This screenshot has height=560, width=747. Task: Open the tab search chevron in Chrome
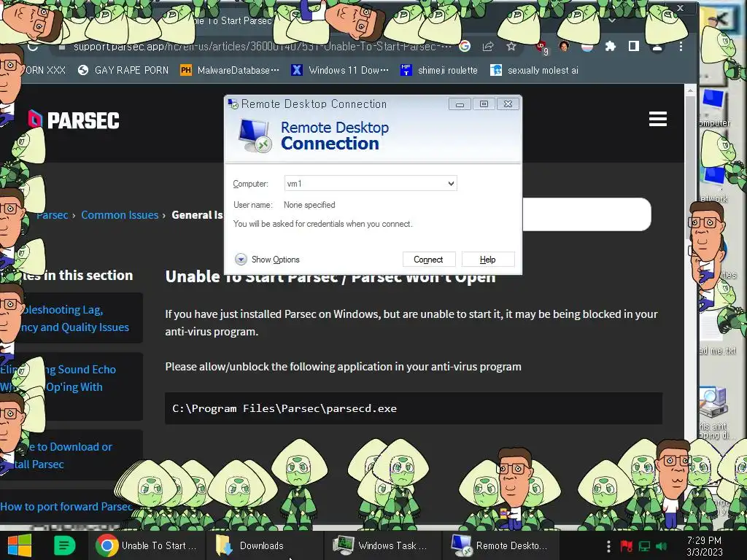click(x=612, y=21)
